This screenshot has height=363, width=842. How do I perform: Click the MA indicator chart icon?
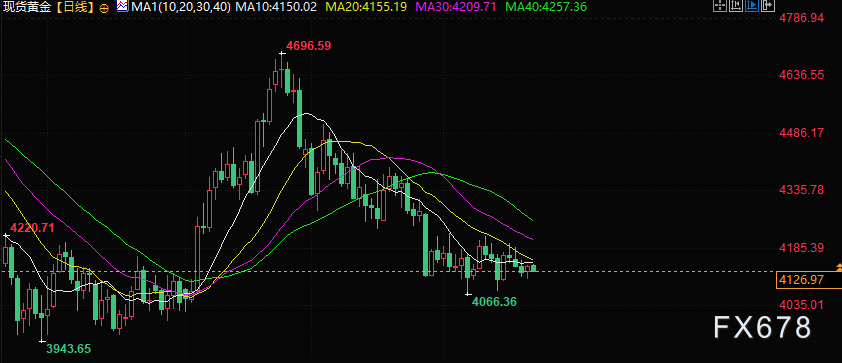(122, 6)
